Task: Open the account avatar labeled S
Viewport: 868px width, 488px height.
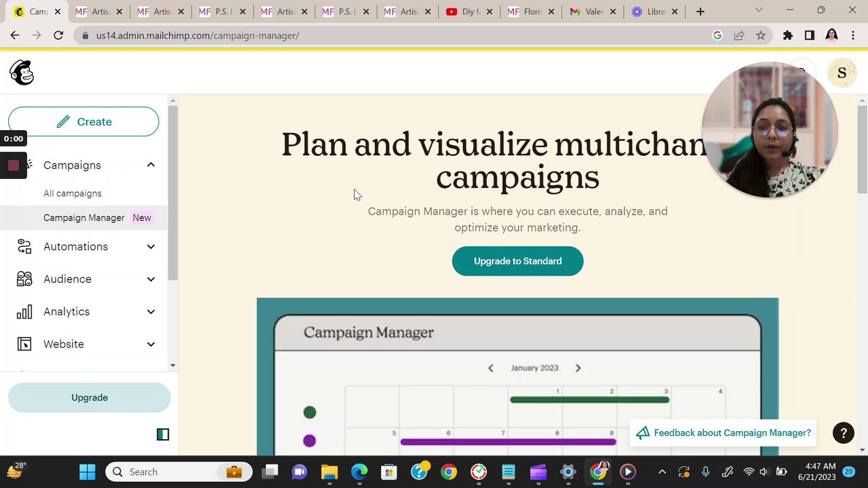Action: (842, 73)
